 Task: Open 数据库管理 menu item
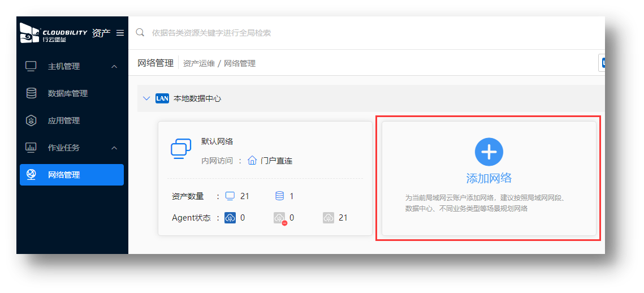point(72,93)
